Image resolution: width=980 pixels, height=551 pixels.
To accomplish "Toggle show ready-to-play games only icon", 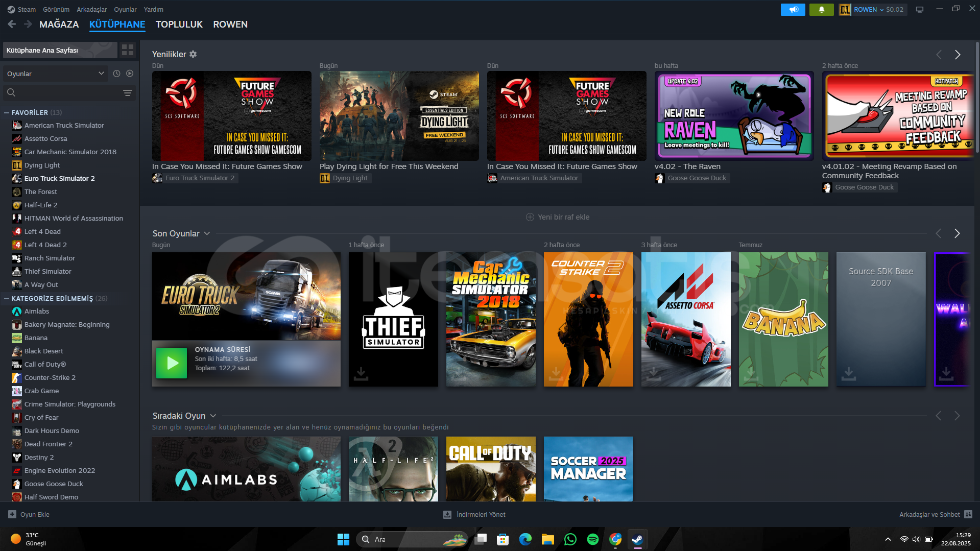I will point(130,74).
